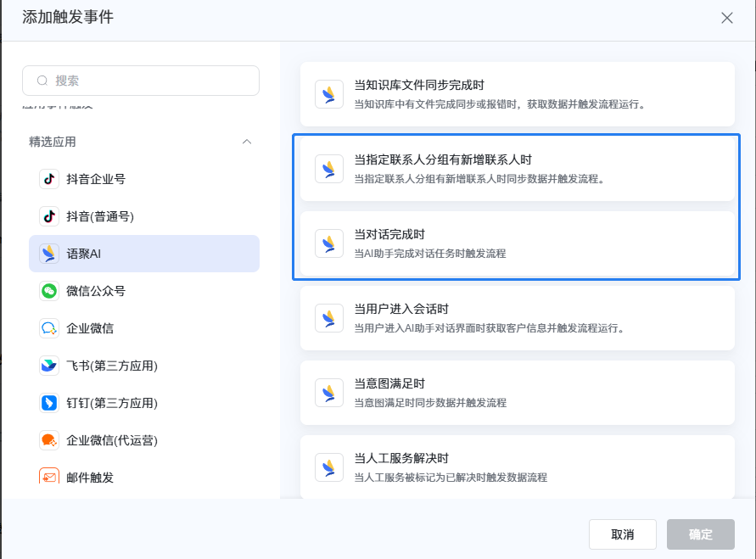Select 语聚AI in the app list

[144, 254]
